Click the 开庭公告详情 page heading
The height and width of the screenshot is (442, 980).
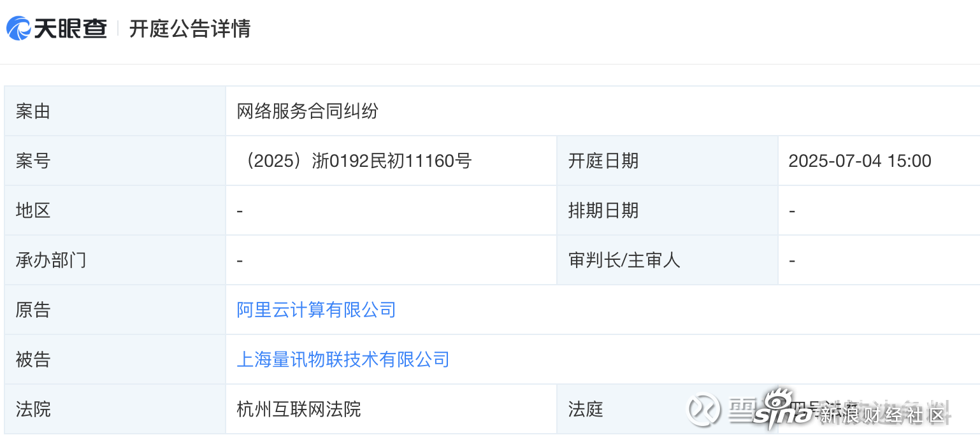point(190,29)
